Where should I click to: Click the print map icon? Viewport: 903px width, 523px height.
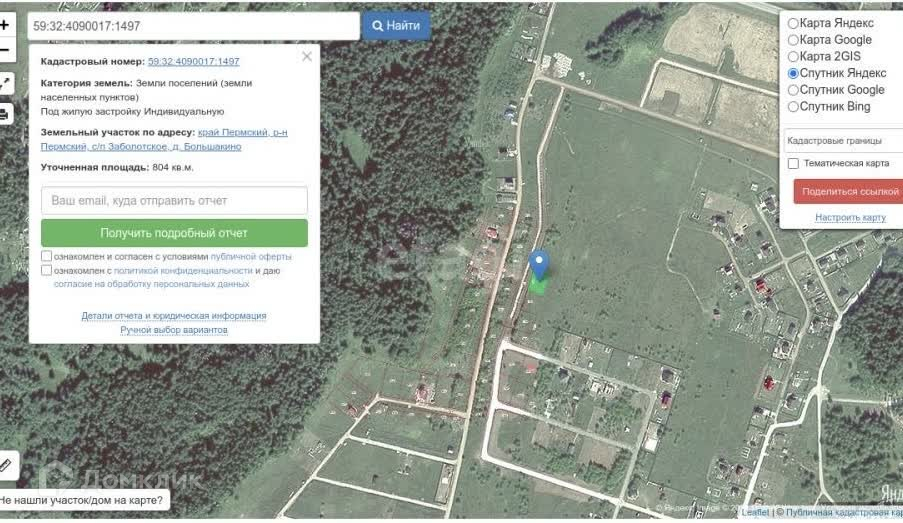pyautogui.click(x=5, y=115)
